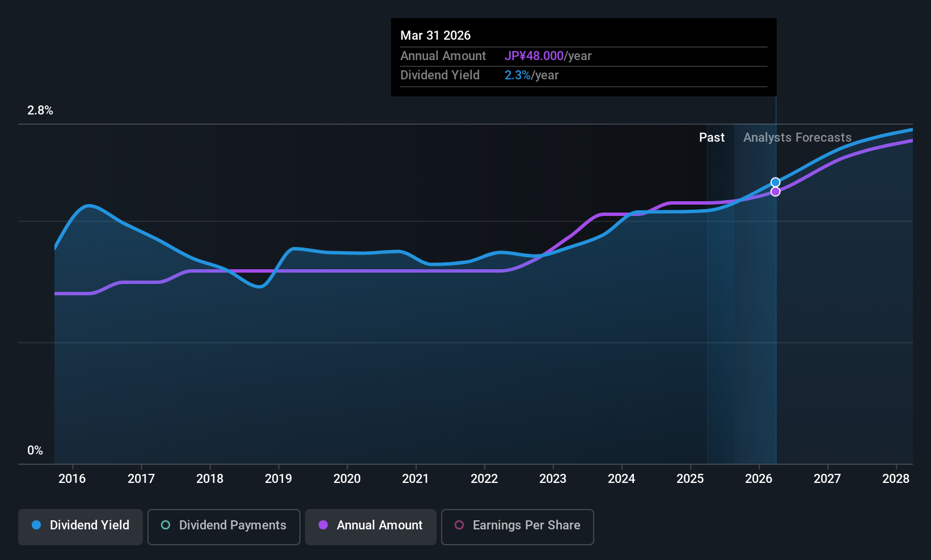Click the hollow pink Earnings Per Share circle
Screen dimensions: 931x560
(x=459, y=525)
